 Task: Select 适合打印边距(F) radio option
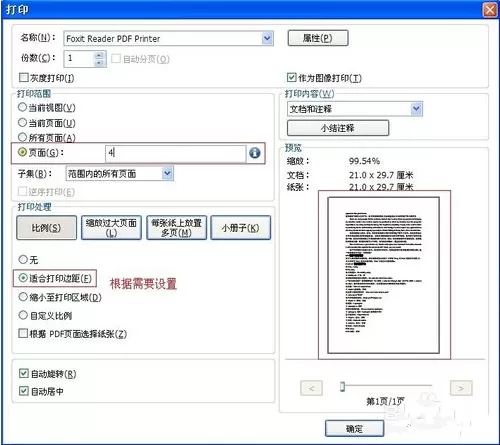(23, 278)
